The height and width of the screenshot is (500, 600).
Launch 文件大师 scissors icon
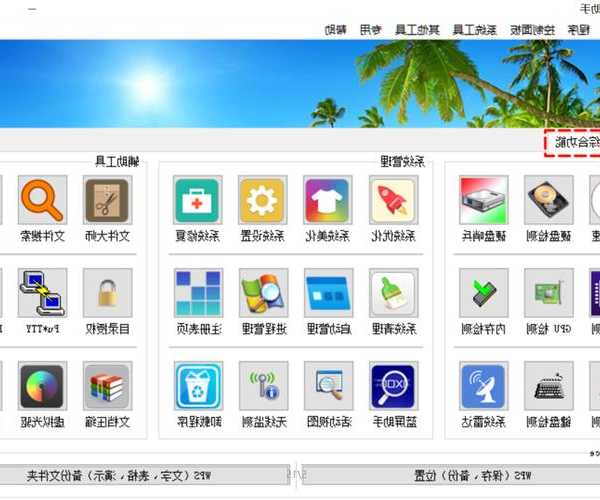coord(108,201)
